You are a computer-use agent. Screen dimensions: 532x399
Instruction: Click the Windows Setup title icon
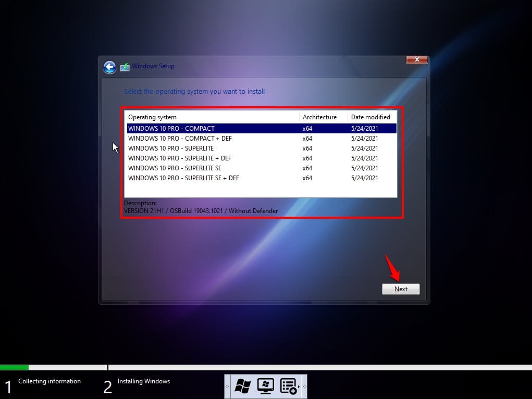(125, 67)
